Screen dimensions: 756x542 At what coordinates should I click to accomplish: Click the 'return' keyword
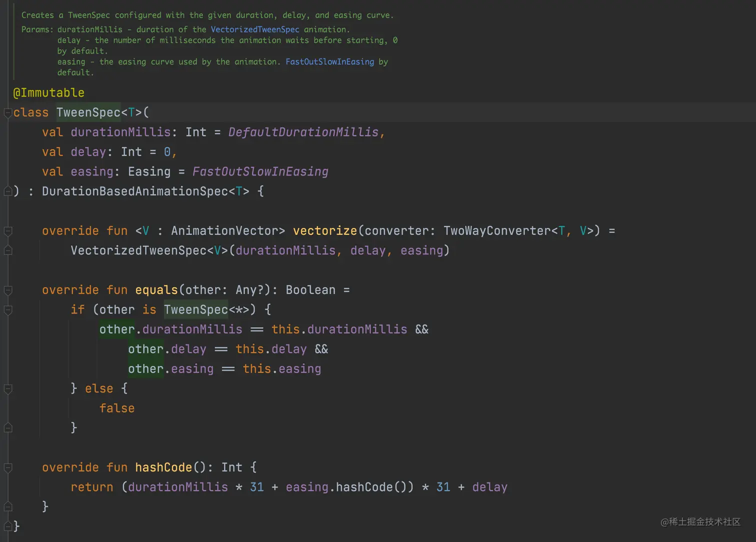pyautogui.click(x=92, y=487)
